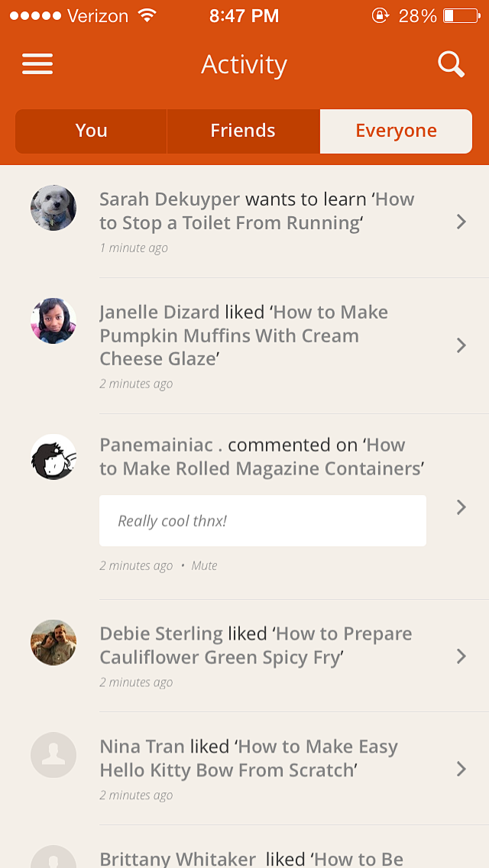Expand the Toilet From Running activity chevron

(x=461, y=222)
